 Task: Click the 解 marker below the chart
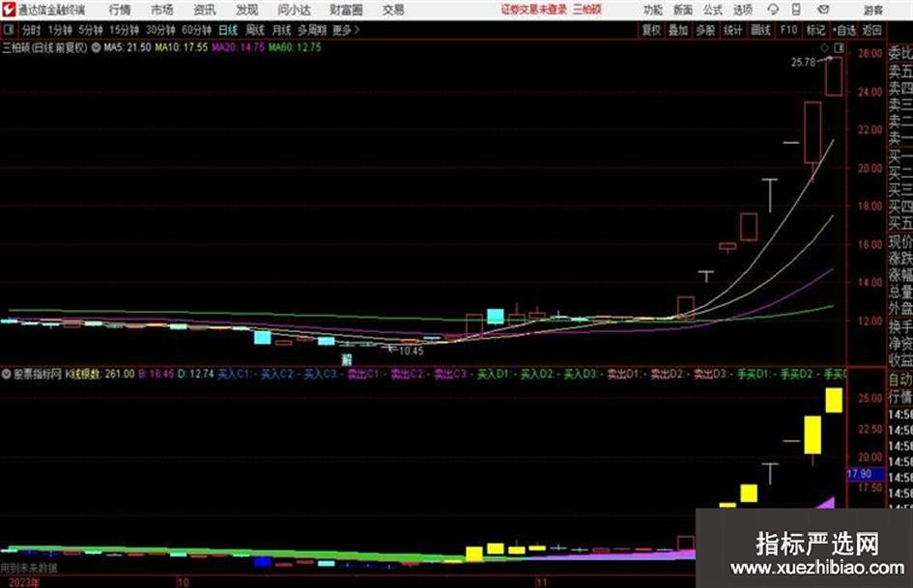coord(347,358)
